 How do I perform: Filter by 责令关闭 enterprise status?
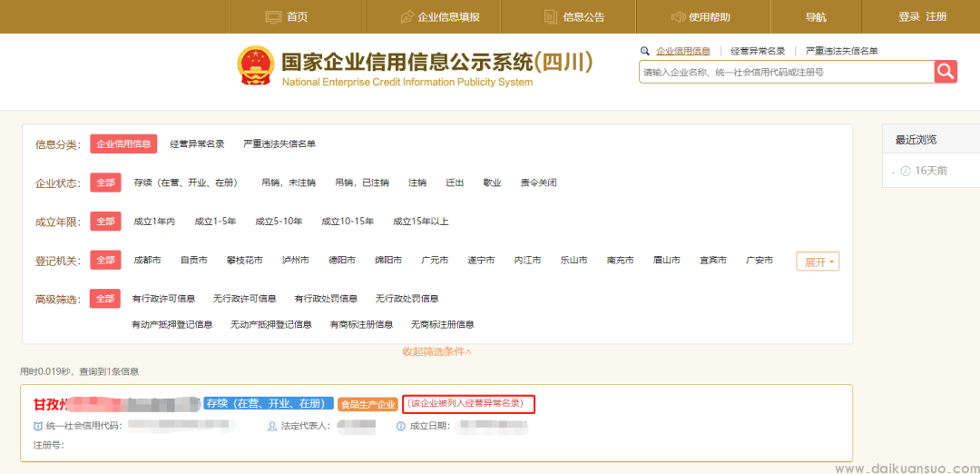point(538,183)
